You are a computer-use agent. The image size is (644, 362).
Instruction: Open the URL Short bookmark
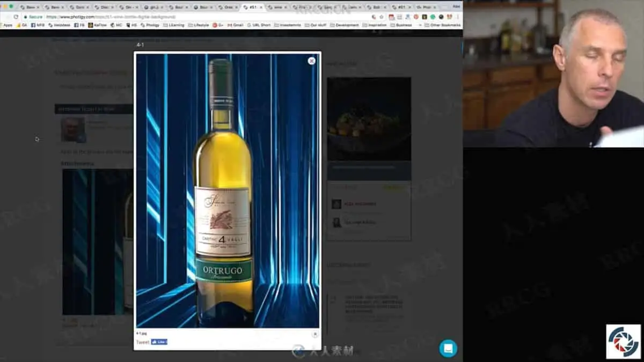click(259, 25)
